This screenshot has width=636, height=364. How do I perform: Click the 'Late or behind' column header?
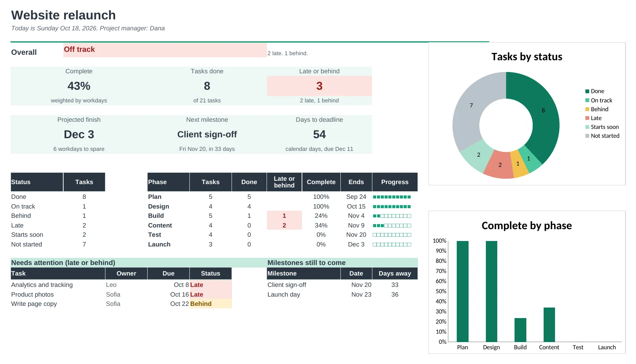point(284,182)
